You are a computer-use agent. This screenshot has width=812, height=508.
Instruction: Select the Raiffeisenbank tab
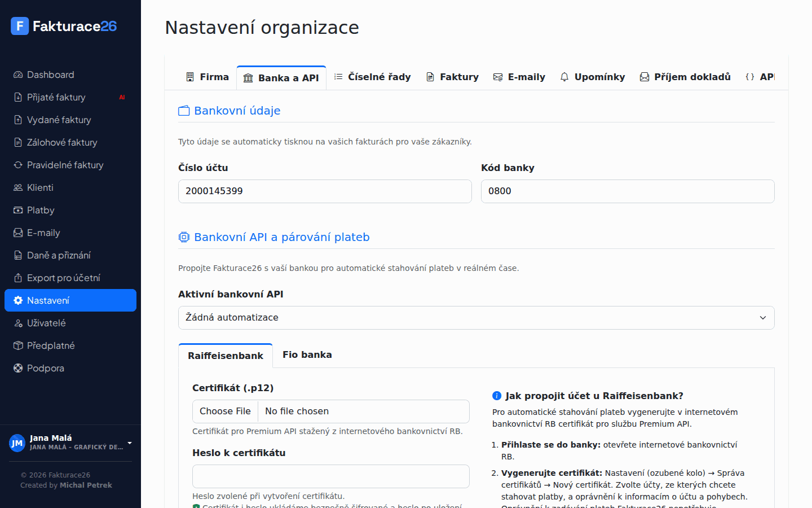pos(226,356)
